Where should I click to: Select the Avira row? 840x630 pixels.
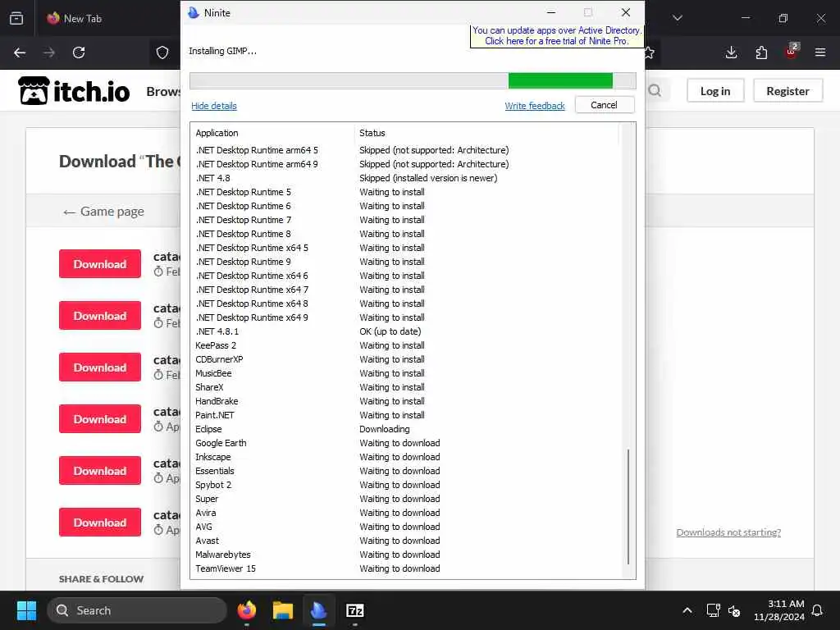click(x=407, y=513)
